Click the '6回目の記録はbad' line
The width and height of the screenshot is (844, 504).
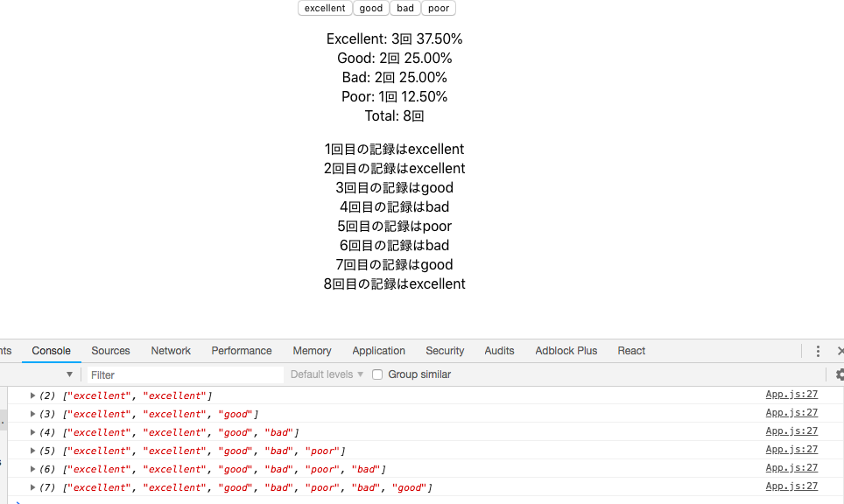395,245
